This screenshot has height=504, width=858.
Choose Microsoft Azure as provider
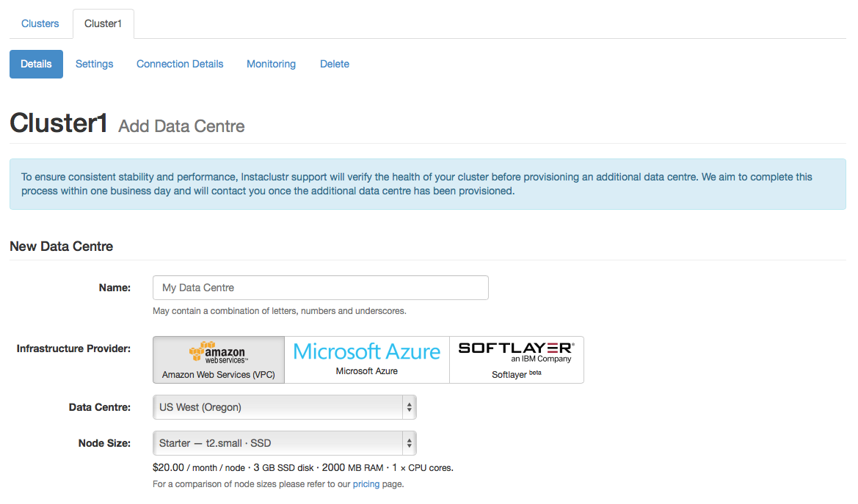tap(367, 359)
